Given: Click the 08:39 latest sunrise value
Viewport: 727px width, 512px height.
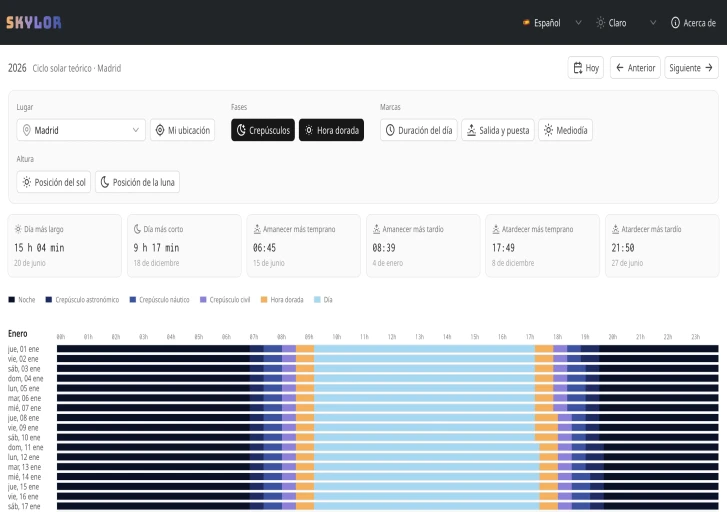Looking at the screenshot, I should pyautogui.click(x=384, y=248).
